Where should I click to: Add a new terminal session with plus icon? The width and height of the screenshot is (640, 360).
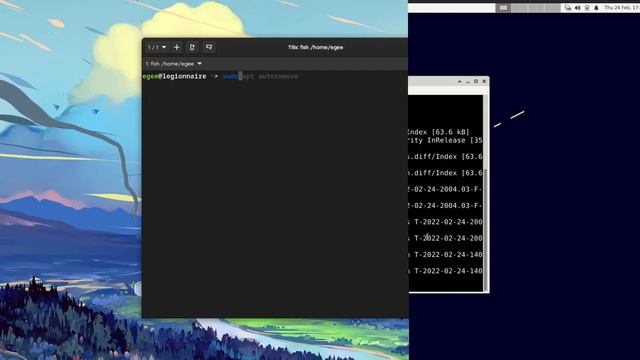pyautogui.click(x=176, y=47)
